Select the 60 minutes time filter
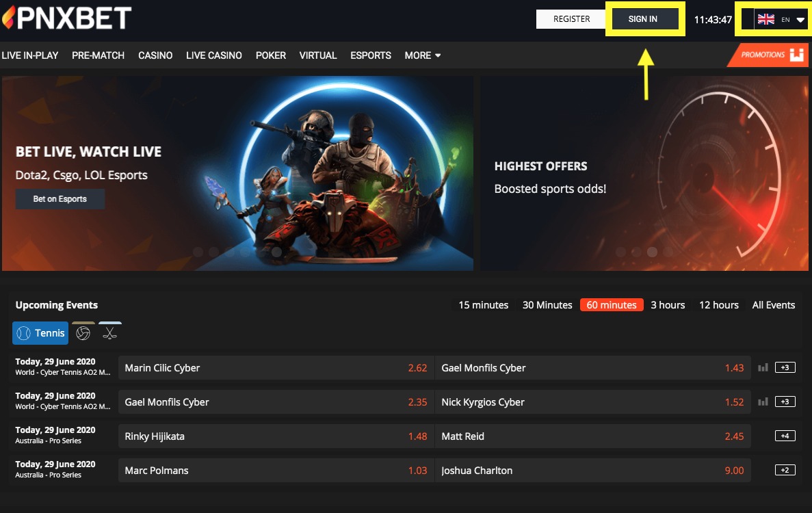 coord(612,305)
